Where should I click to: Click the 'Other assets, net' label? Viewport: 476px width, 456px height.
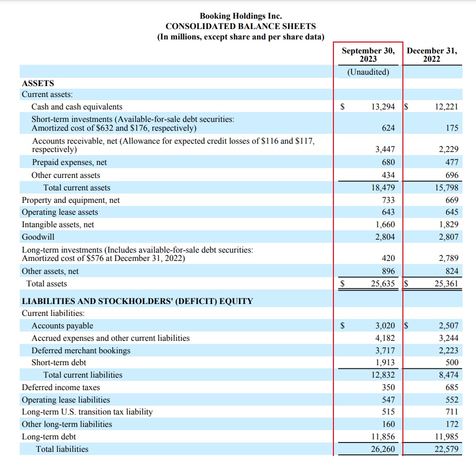click(x=50, y=271)
